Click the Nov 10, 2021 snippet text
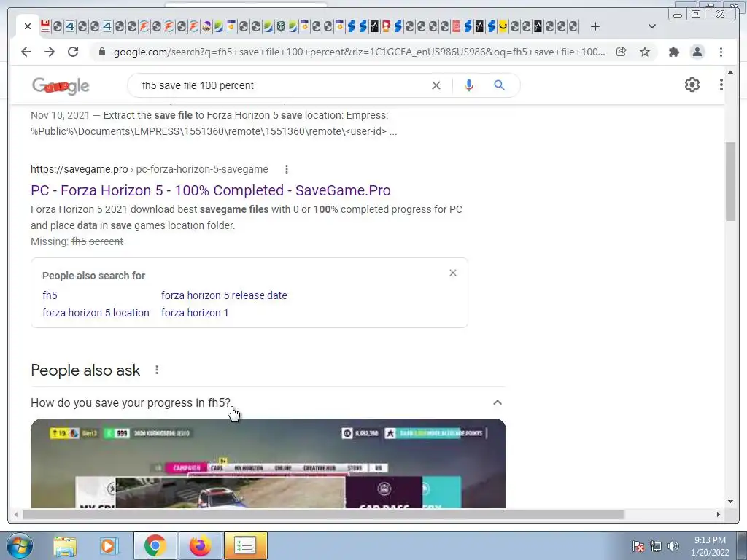 pos(214,123)
